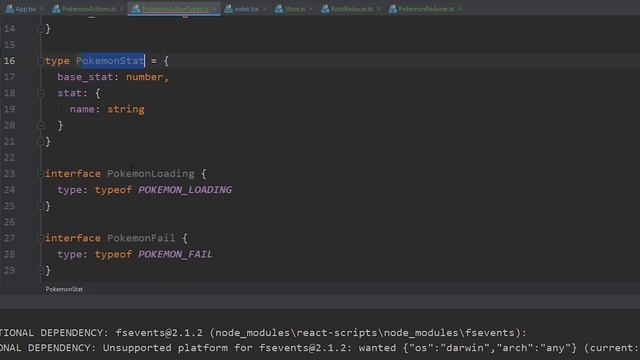Switch to the App.tsx editor tab
Screen dimensions: 640x360
26,9
